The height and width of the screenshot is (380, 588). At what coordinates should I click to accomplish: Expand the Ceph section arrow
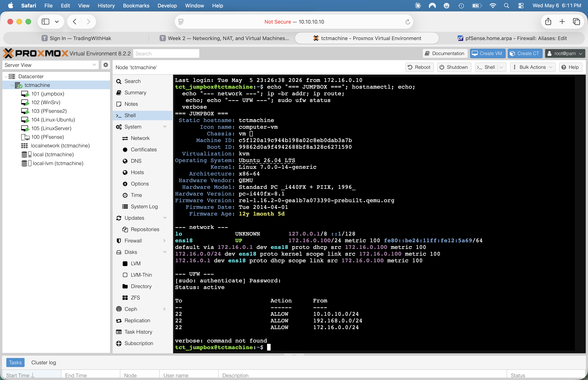click(x=165, y=309)
